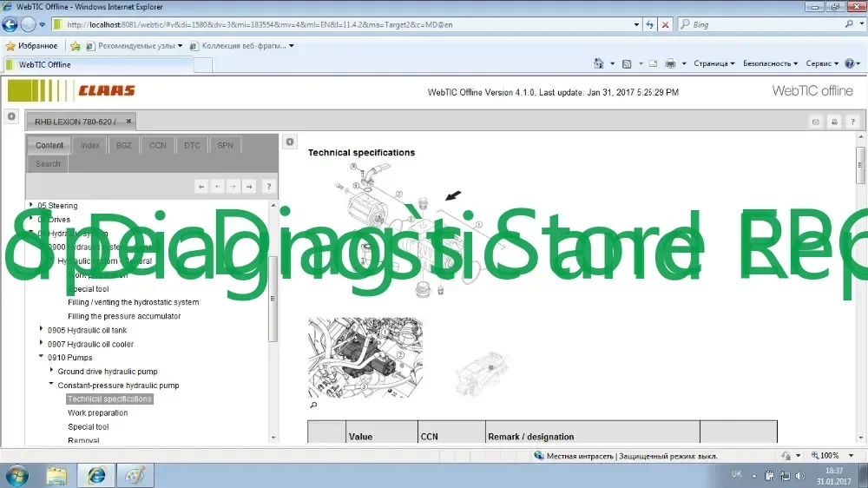Refresh the page in IE address bar
This screenshot has height=488, width=868.
(650, 24)
